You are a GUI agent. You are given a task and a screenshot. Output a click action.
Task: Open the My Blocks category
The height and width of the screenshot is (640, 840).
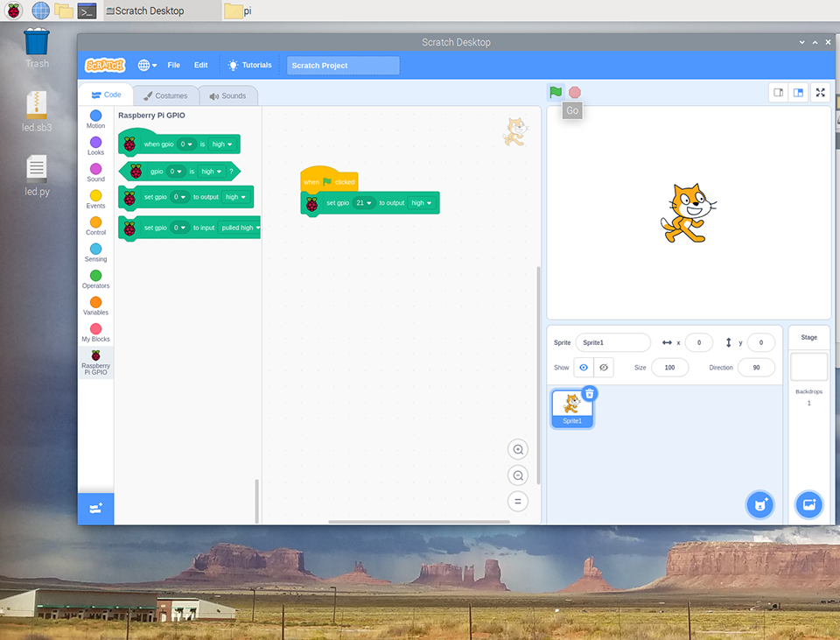pyautogui.click(x=96, y=333)
